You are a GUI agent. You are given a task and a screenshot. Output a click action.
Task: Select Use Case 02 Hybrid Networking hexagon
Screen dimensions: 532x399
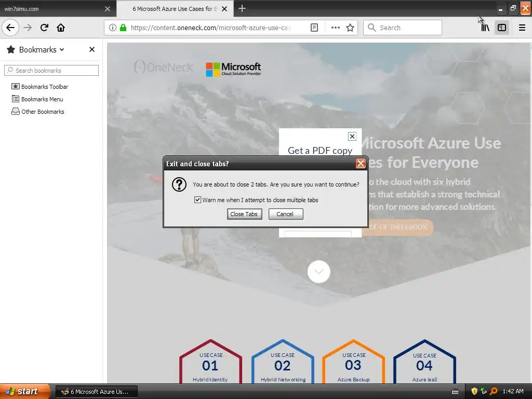[283, 362]
